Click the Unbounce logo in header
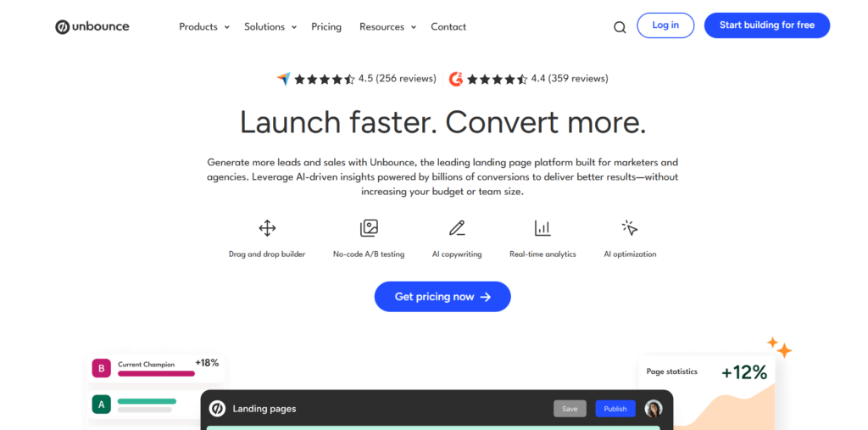 [x=92, y=26]
